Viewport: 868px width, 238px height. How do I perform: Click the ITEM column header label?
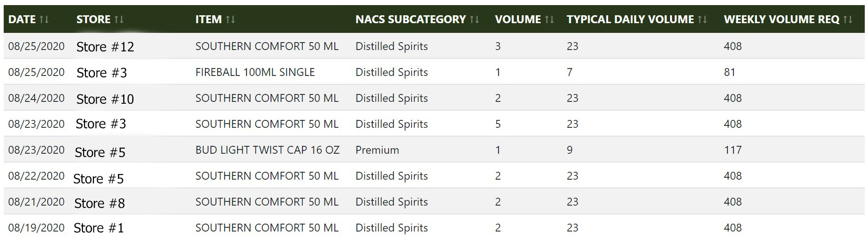coord(209,19)
